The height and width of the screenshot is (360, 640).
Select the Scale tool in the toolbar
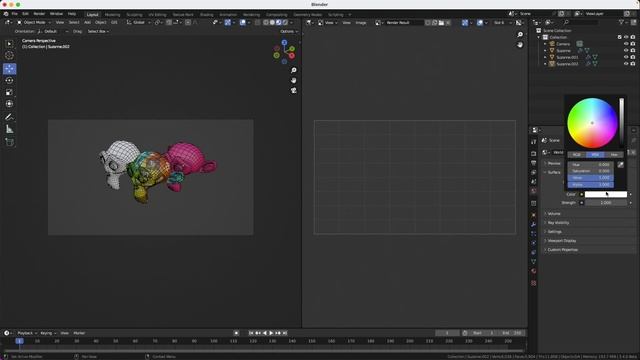pos(9,92)
